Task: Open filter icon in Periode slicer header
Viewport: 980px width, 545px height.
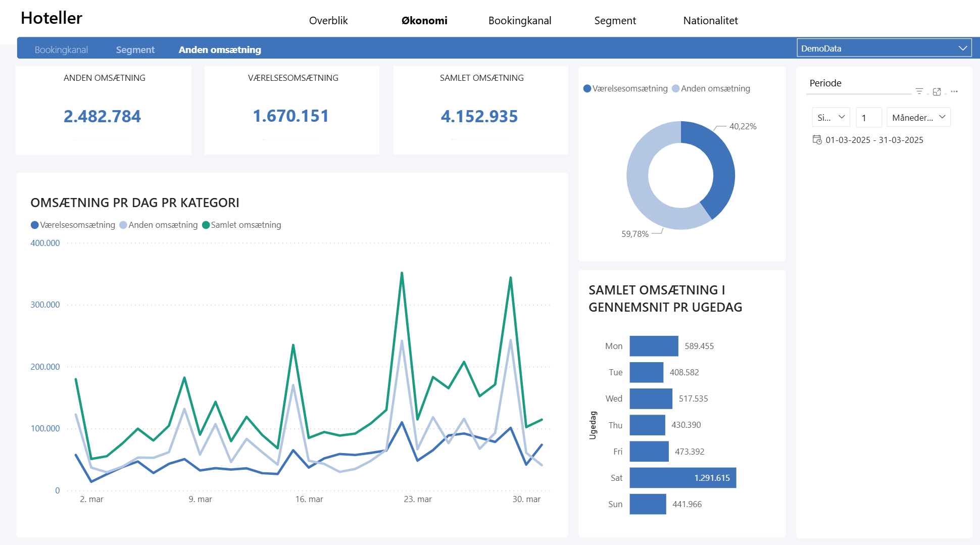Action: 919,91
